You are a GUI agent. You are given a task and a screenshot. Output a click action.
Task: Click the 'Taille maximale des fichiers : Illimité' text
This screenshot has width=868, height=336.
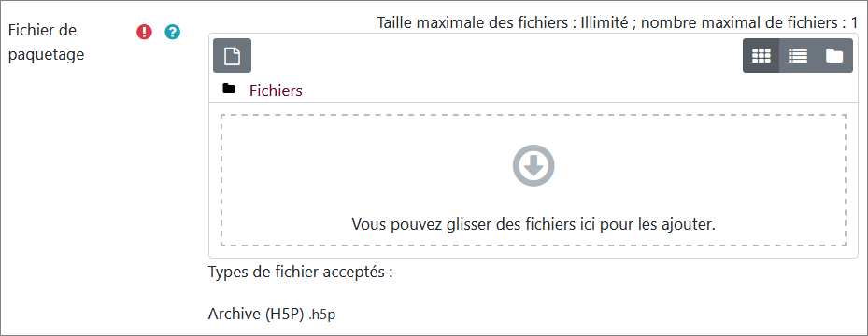pos(503,23)
